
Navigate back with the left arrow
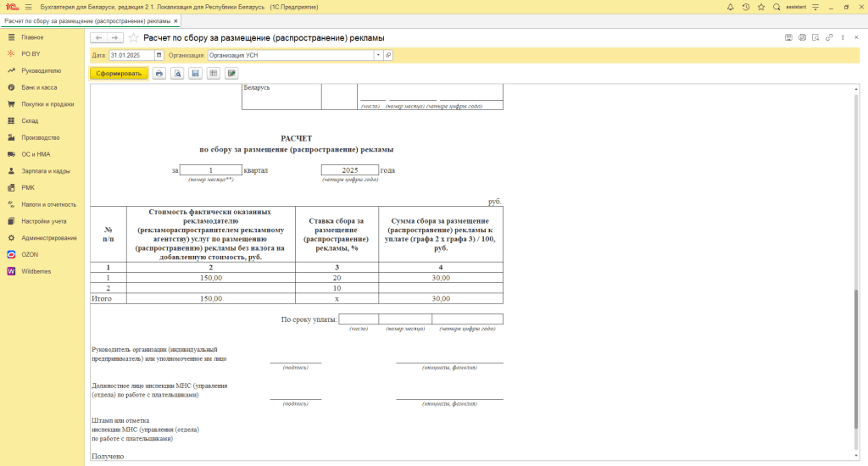pyautogui.click(x=98, y=37)
